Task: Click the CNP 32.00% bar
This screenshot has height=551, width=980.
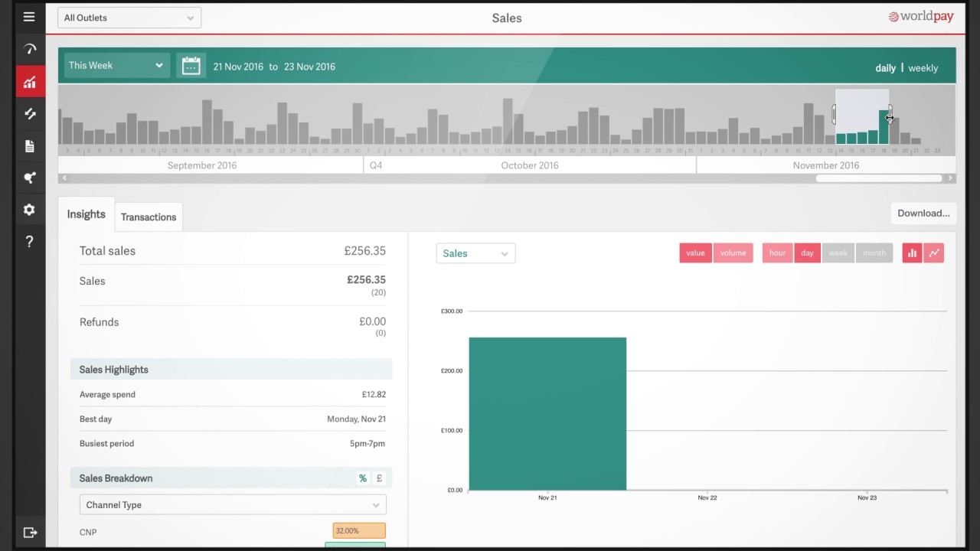Action: pos(359,530)
